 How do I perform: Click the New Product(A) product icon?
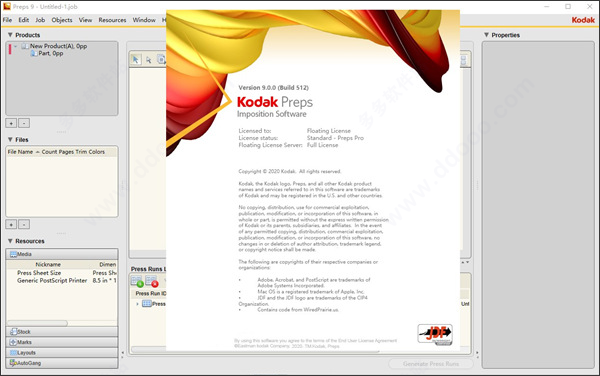coord(25,46)
